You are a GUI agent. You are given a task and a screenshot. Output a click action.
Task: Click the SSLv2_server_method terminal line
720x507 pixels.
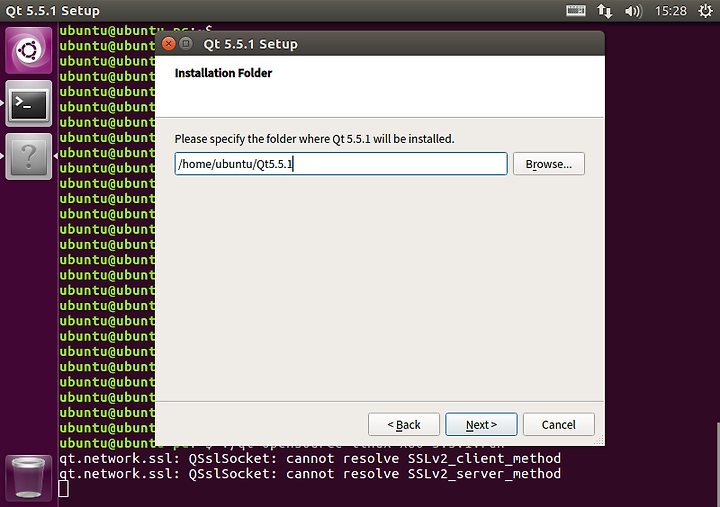coord(310,473)
